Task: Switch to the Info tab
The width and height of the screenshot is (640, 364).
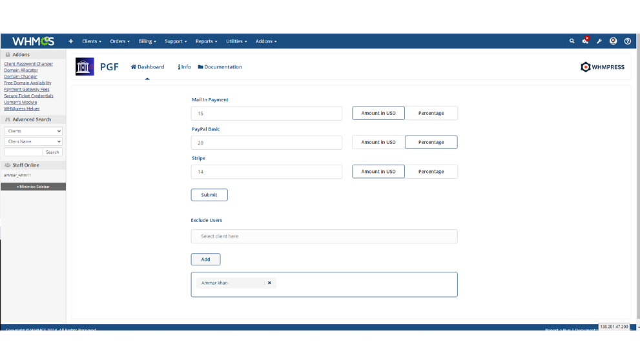Action: (x=185, y=67)
